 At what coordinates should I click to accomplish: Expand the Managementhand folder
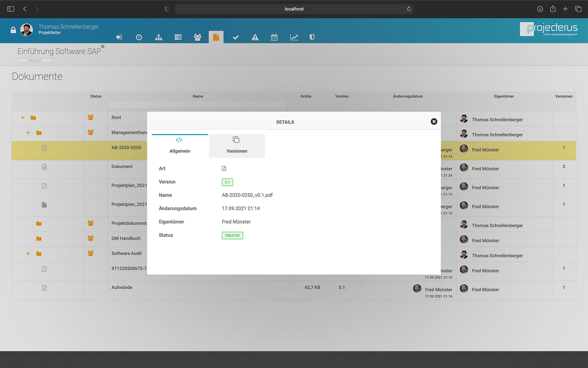(x=28, y=132)
